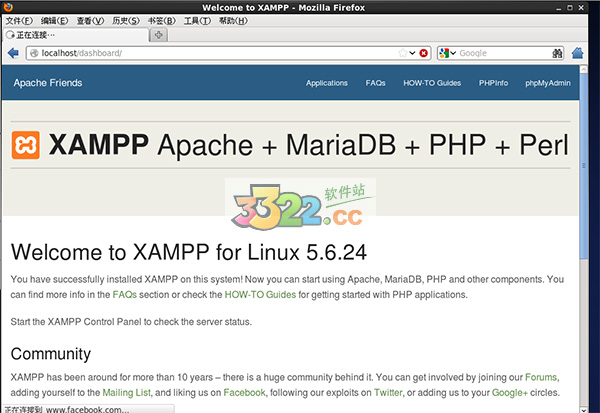Open the 查看(V) menu
Viewport: 600px width, 413px height.
tap(90, 21)
